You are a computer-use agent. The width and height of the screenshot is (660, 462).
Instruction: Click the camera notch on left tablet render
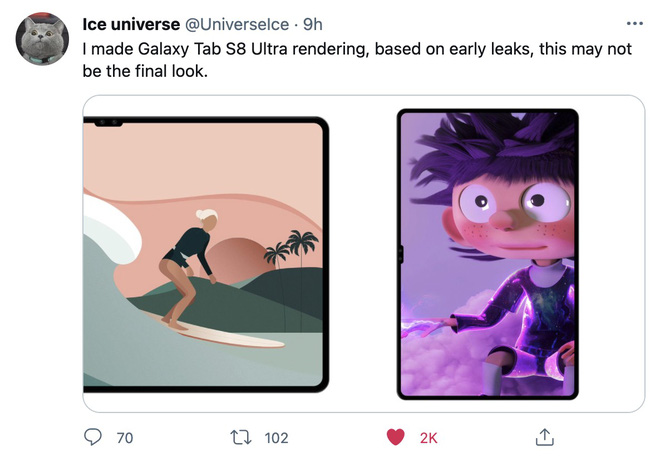(108, 122)
